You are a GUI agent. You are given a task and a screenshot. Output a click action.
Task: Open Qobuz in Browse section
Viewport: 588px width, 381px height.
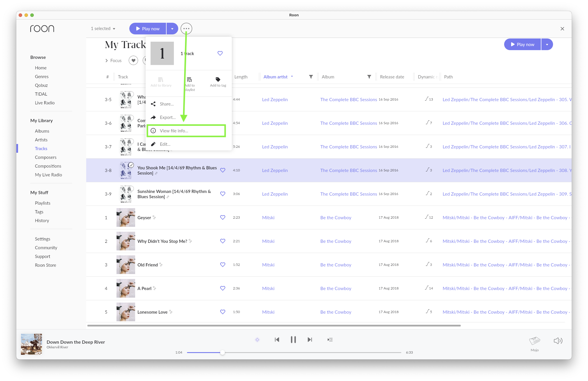[41, 85]
